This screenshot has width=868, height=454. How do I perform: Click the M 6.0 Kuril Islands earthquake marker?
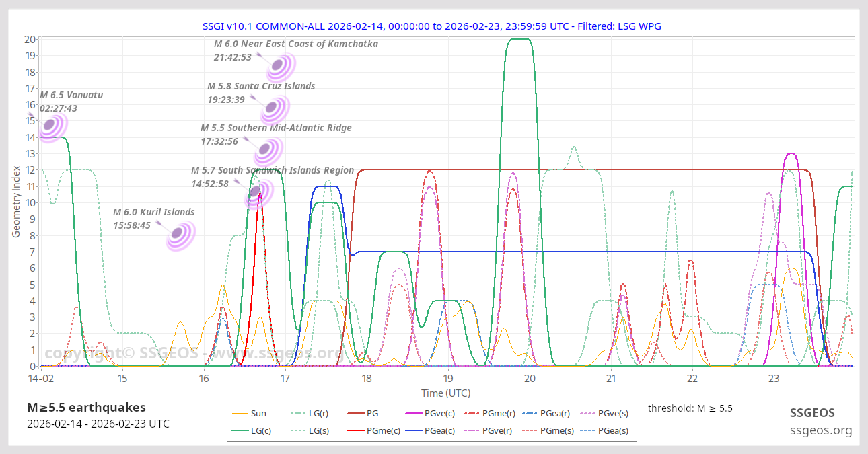click(x=178, y=234)
